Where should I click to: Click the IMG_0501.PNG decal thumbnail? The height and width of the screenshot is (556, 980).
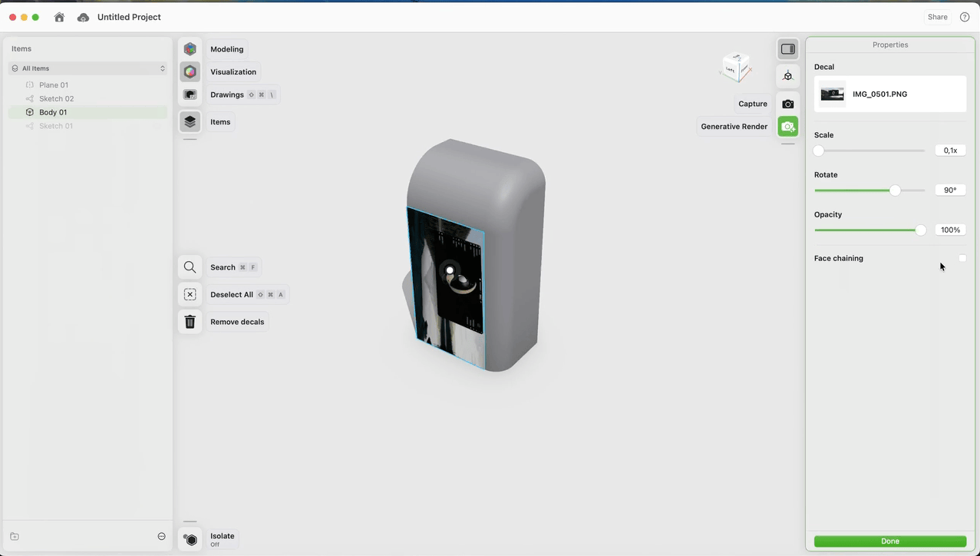click(832, 94)
